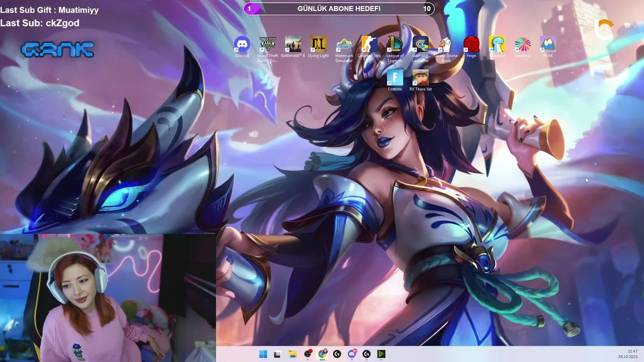Image resolution: width=644 pixels, height=362 pixels.
Task: Open the Logitech G icon right of taskbar Discord
Action: coord(367,354)
